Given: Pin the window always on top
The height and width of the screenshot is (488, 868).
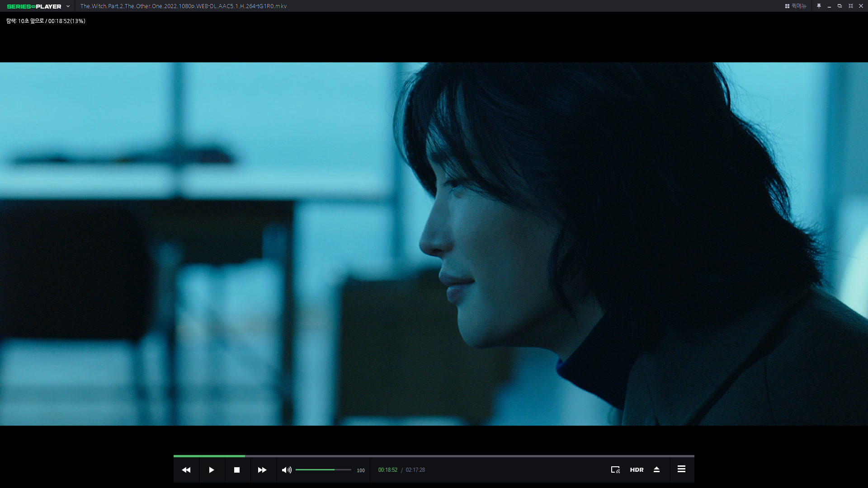Looking at the screenshot, I should [x=819, y=6].
